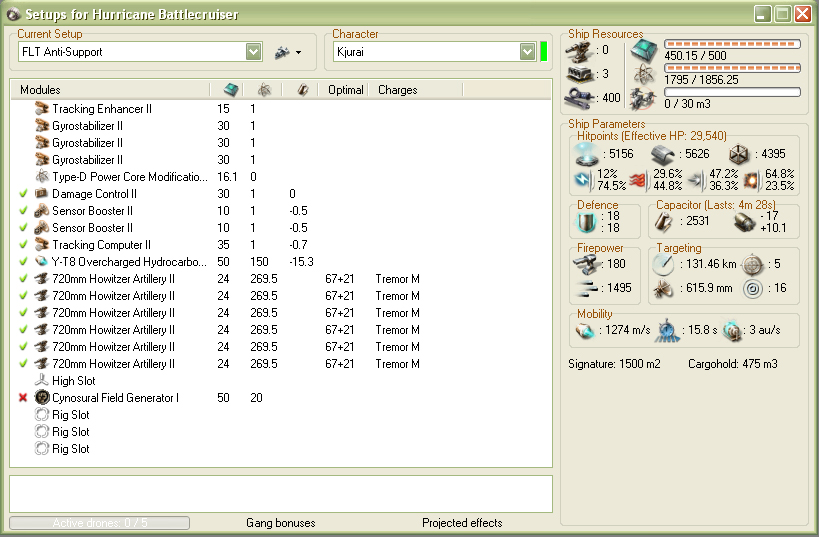Click the armor hitpoints icon
819x537 pixels.
coord(665,154)
